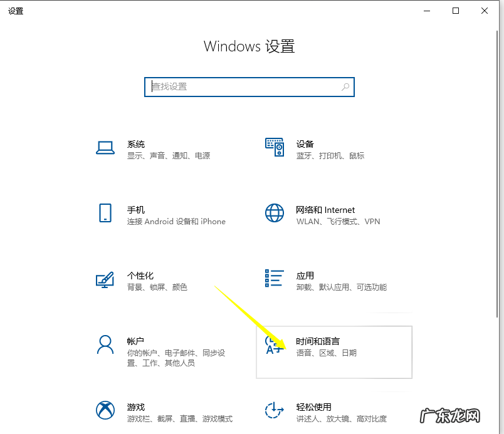Click the 轻松使用 clock-style icon
504x434 pixels.
[274, 411]
